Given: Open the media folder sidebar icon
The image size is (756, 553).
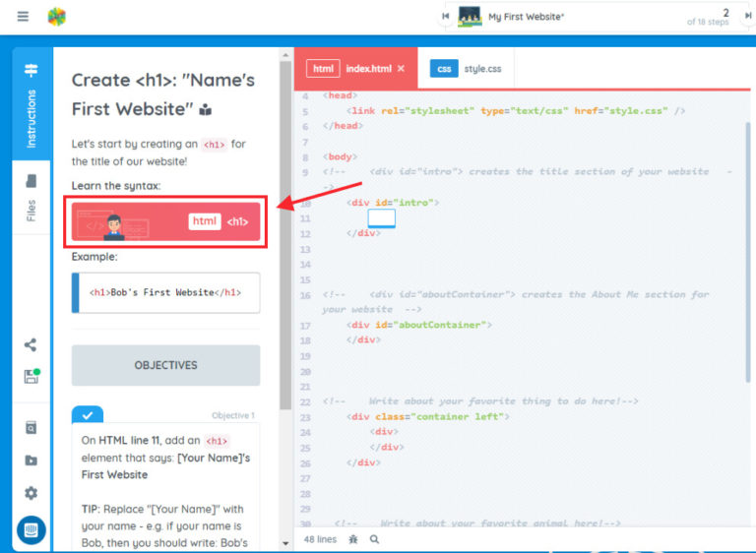Looking at the screenshot, I should click(31, 461).
